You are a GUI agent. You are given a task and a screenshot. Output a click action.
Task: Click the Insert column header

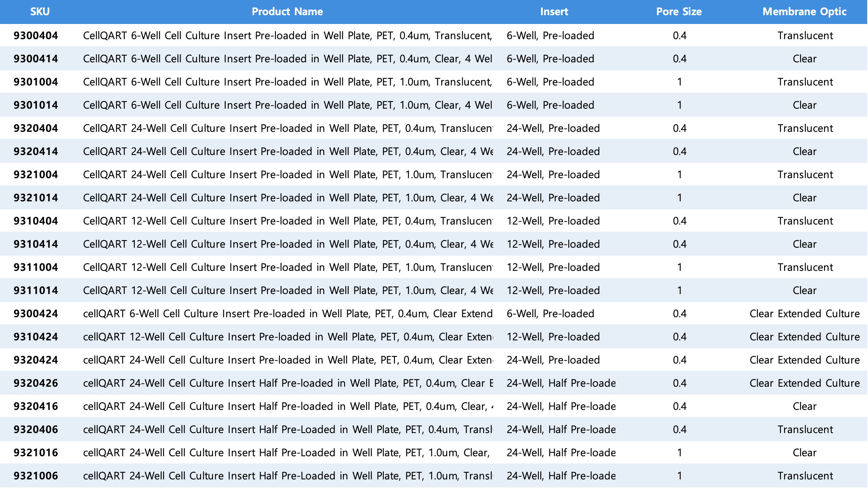coord(554,12)
